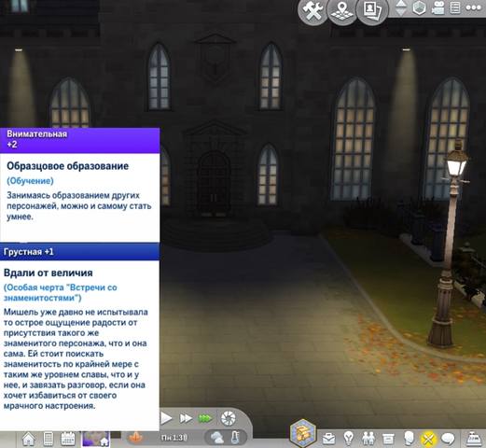This screenshot has width=486, height=448.
Task: Go down one floor with the down arrow
Action: 401,12
